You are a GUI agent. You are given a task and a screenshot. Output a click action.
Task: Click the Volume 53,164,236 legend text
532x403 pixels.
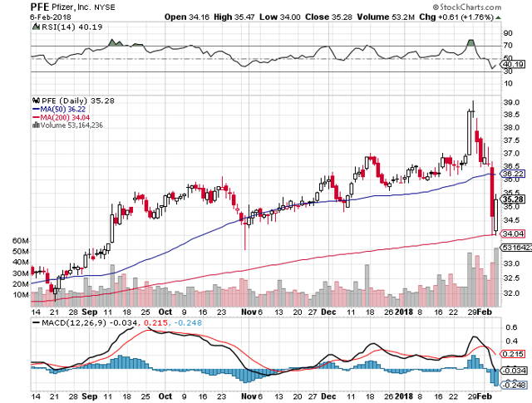click(71, 125)
